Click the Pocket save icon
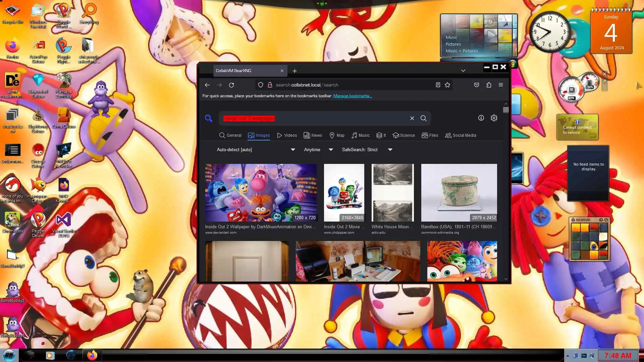Viewport: 644px width, 362px height. [x=477, y=85]
